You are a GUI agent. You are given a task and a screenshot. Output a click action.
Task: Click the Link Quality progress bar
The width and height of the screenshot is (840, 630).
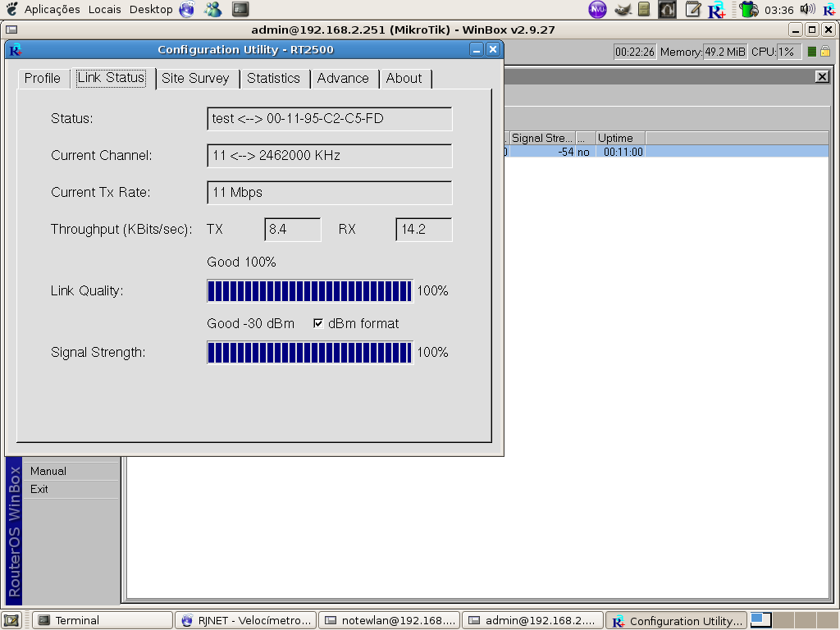click(309, 291)
